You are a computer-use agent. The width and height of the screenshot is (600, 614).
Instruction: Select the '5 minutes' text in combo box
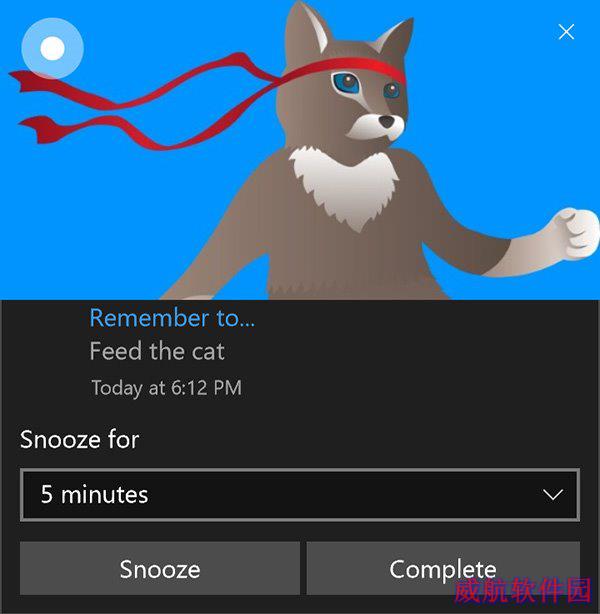tap(94, 494)
